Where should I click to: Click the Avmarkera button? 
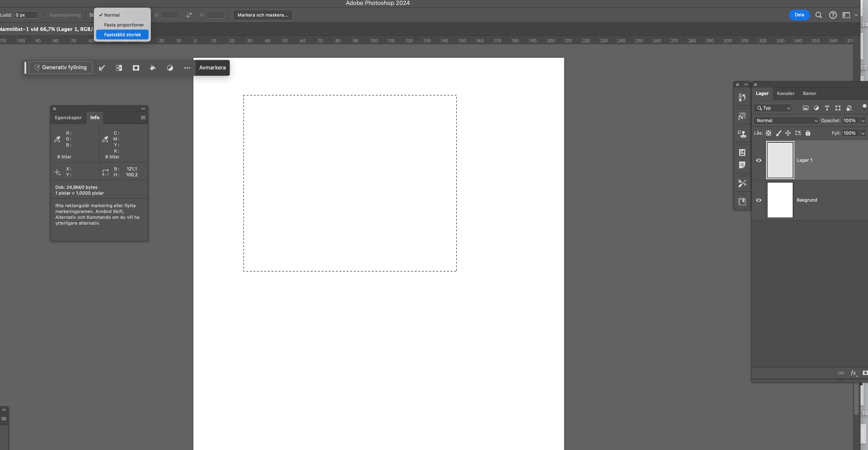(x=212, y=68)
